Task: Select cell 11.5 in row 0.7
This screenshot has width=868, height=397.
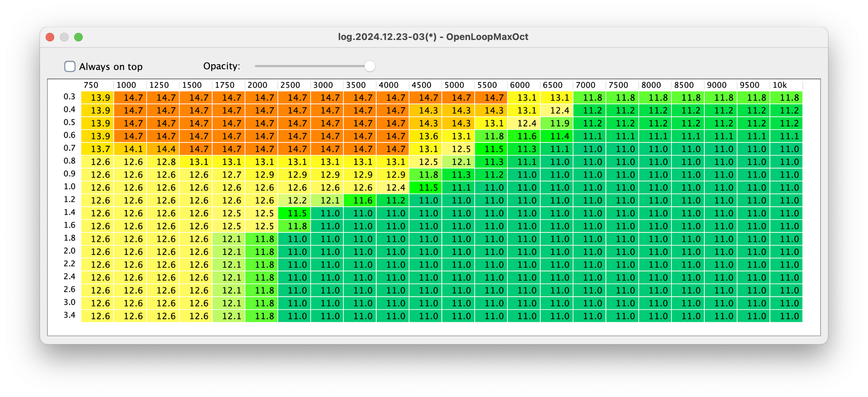Action: (x=491, y=149)
